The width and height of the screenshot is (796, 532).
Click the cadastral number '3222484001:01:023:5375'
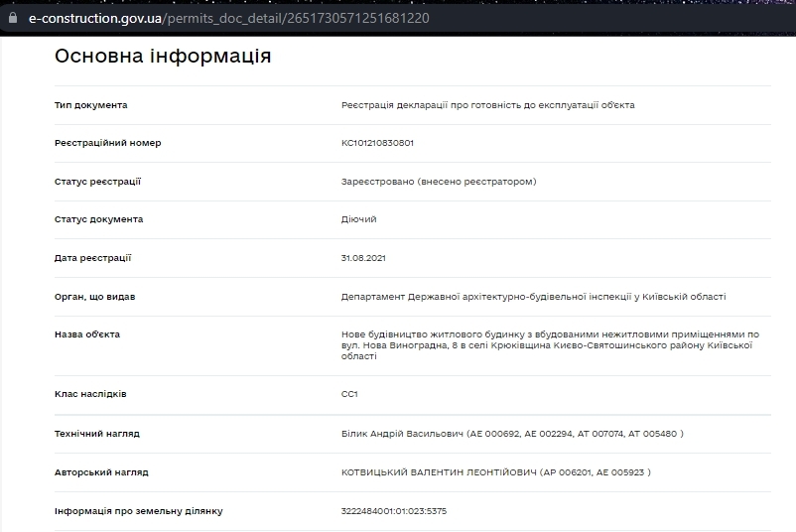(x=394, y=511)
